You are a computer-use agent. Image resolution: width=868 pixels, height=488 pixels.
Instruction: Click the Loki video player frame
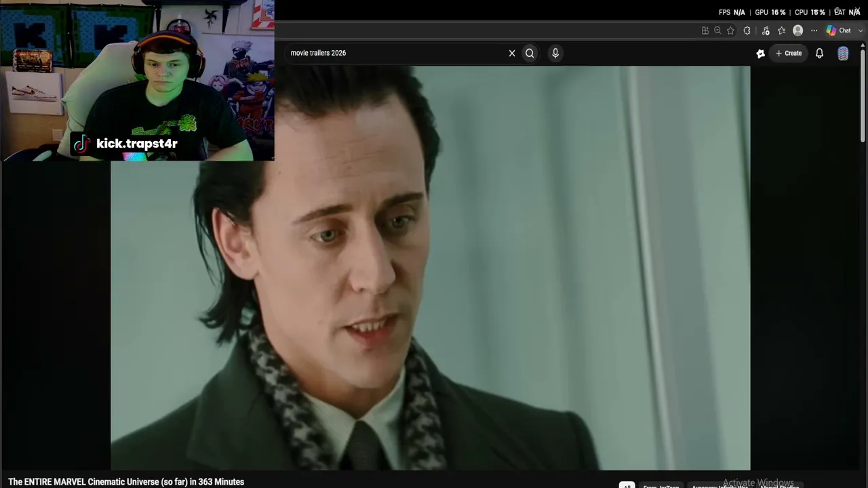tap(431, 268)
